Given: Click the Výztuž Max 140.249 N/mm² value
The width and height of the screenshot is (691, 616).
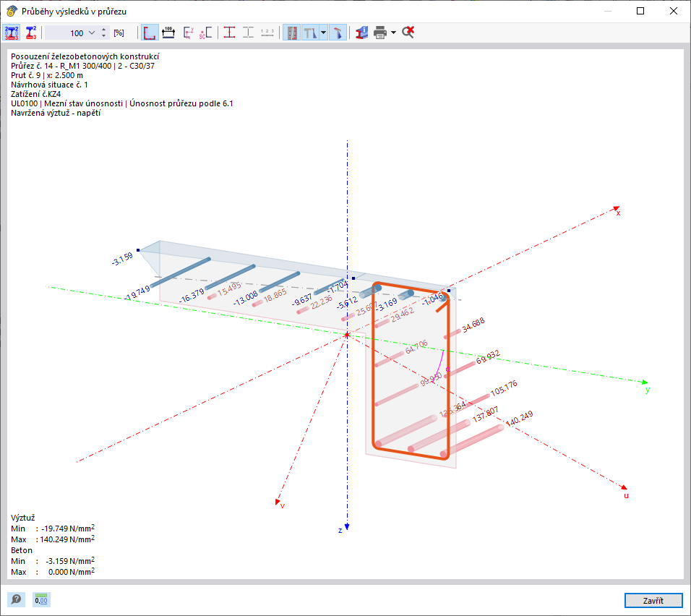Looking at the screenshot, I should coord(67,539).
